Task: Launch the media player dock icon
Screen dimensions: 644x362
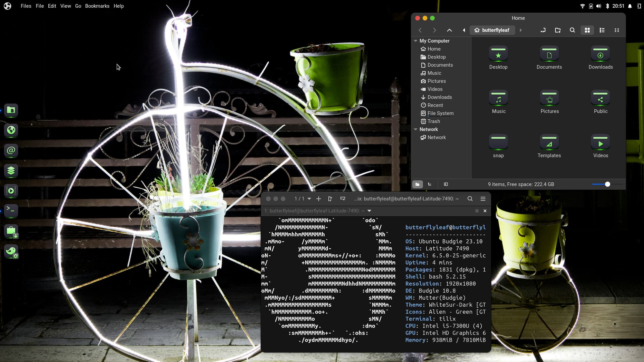Action: pyautogui.click(x=11, y=190)
